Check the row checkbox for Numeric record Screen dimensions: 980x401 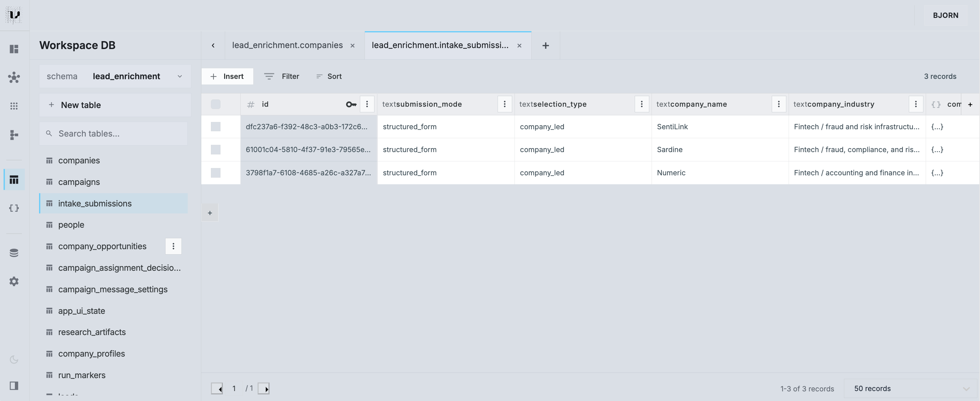(x=215, y=173)
